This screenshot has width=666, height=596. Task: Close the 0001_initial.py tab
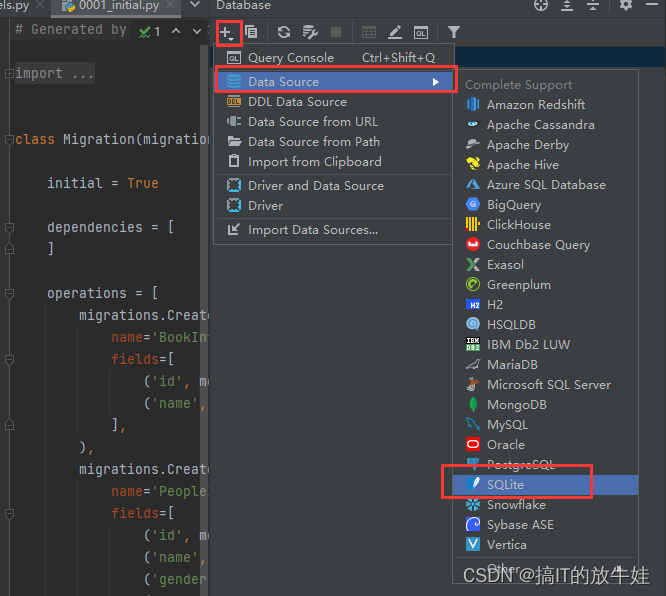point(170,5)
